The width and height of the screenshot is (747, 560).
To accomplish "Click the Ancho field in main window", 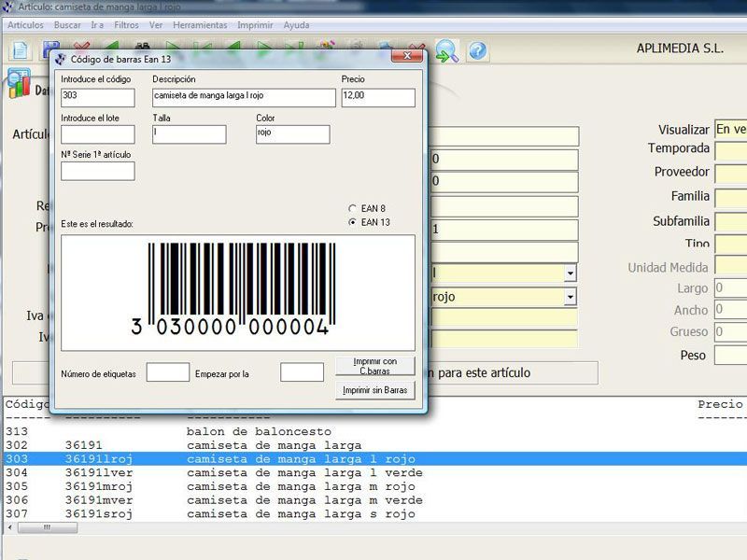I will click(x=731, y=310).
